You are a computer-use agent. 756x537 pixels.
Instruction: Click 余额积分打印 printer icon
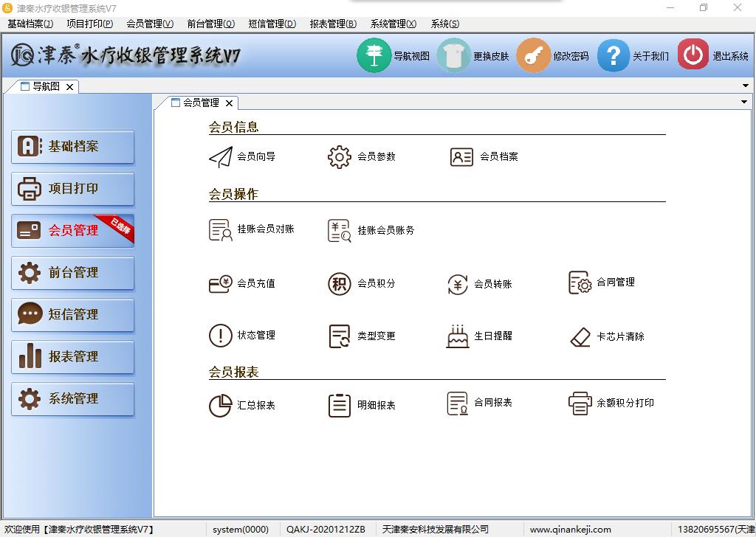pyautogui.click(x=580, y=403)
